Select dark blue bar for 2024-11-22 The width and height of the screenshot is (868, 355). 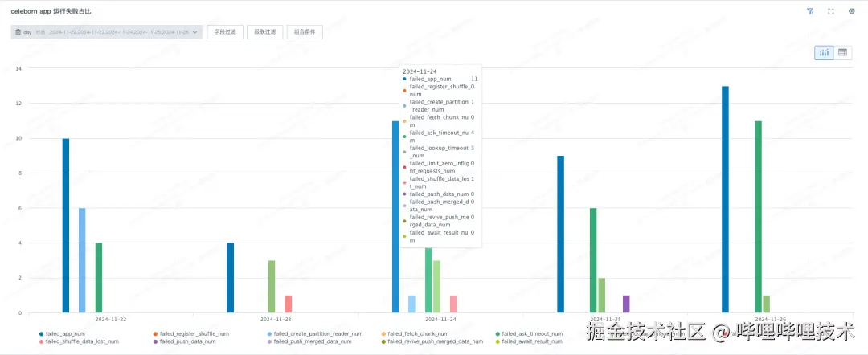[x=66, y=226]
